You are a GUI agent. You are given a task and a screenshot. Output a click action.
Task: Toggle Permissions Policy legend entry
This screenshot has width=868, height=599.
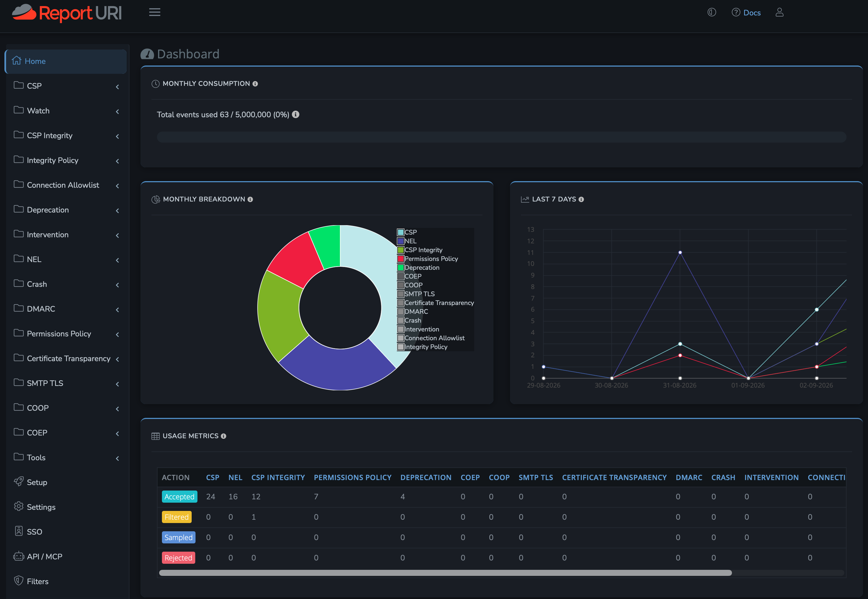click(428, 259)
